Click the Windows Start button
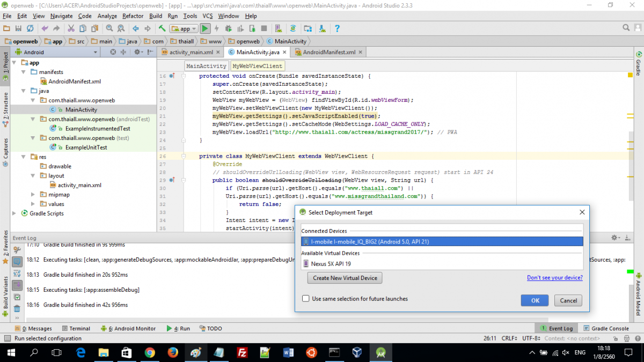This screenshot has width=644, height=362. click(11, 352)
